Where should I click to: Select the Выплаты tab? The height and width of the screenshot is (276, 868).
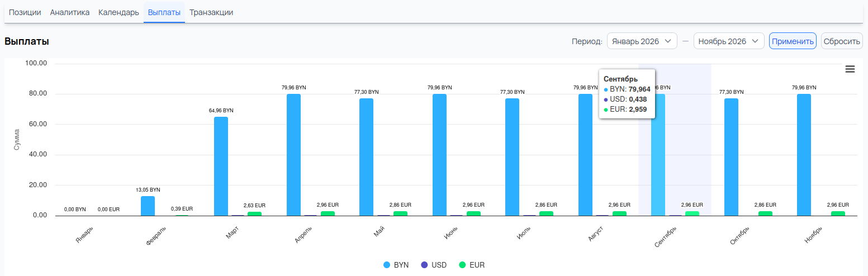(164, 12)
